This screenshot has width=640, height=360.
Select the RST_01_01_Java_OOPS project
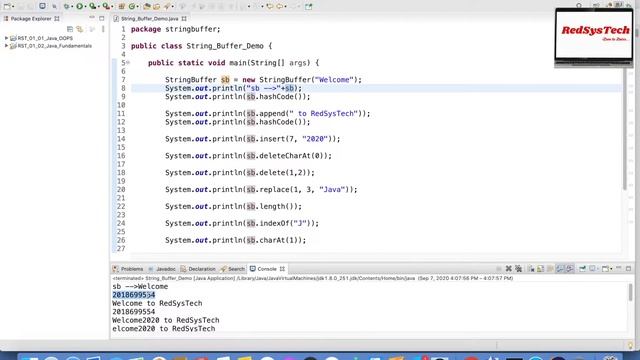45,38
